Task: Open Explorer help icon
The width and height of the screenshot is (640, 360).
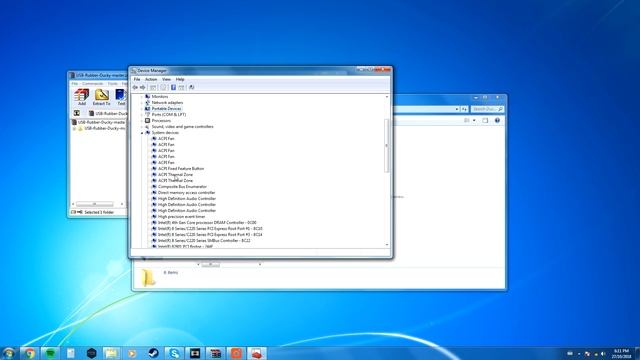Action: [497, 120]
